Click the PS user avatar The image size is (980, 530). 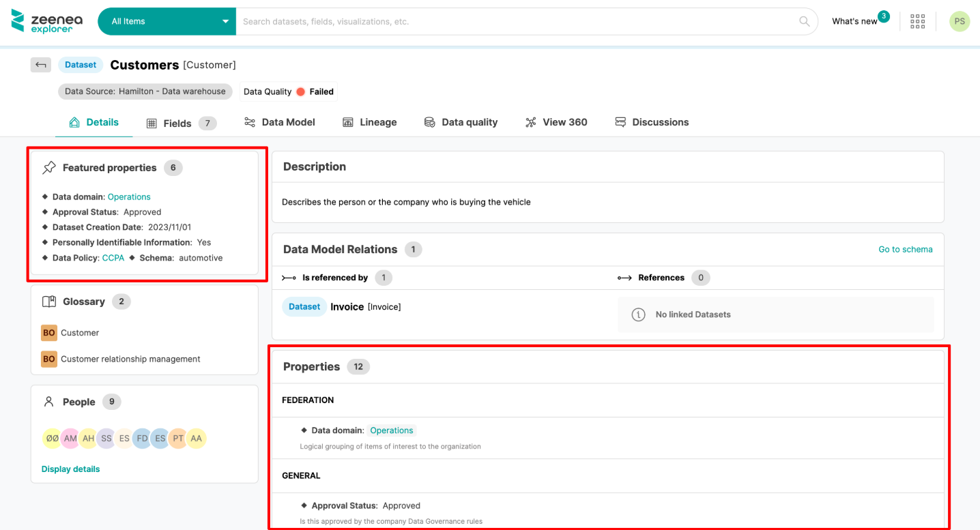(959, 21)
